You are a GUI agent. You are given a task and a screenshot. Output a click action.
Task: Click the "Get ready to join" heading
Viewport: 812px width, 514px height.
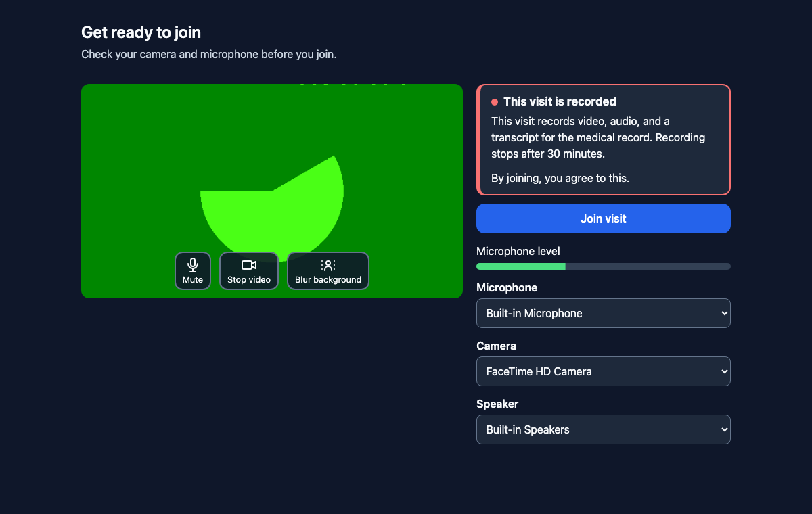[141, 32]
